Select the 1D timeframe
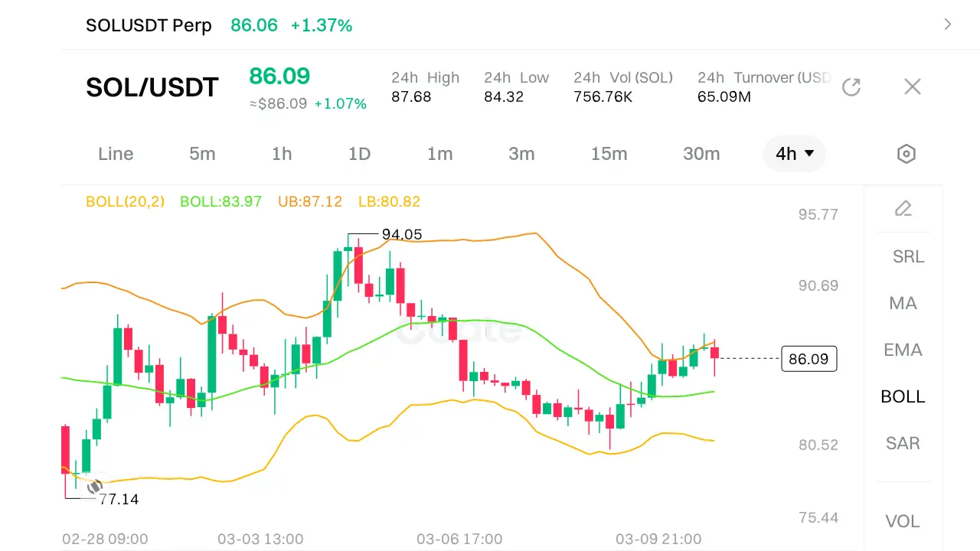The image size is (980, 551). click(359, 154)
